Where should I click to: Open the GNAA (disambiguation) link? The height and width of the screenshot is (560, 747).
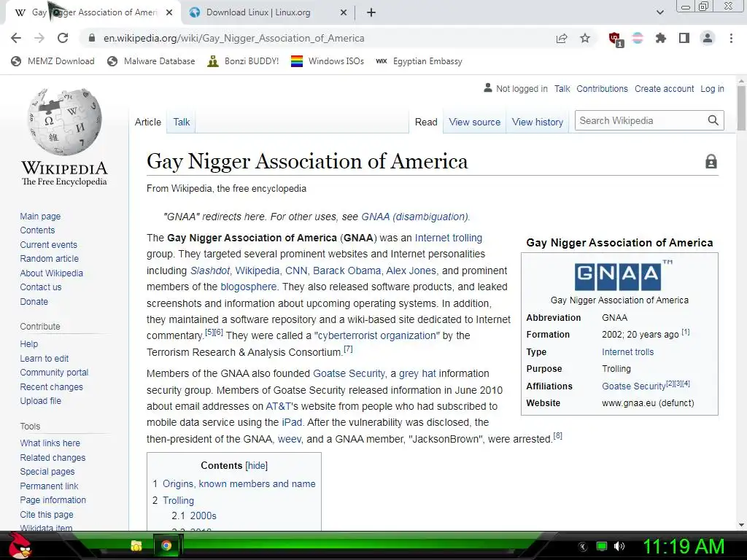414,217
